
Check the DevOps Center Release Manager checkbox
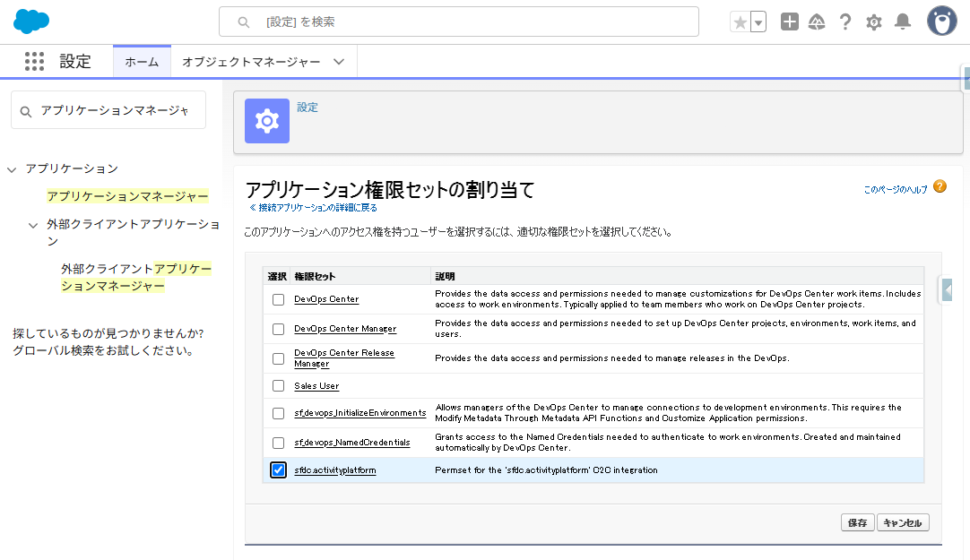pyautogui.click(x=279, y=359)
